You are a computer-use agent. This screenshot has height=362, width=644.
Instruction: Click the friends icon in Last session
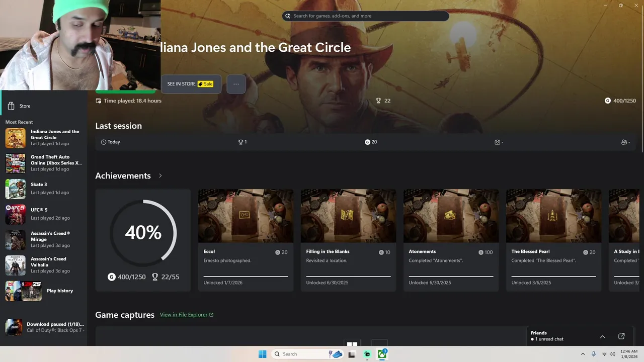(624, 142)
